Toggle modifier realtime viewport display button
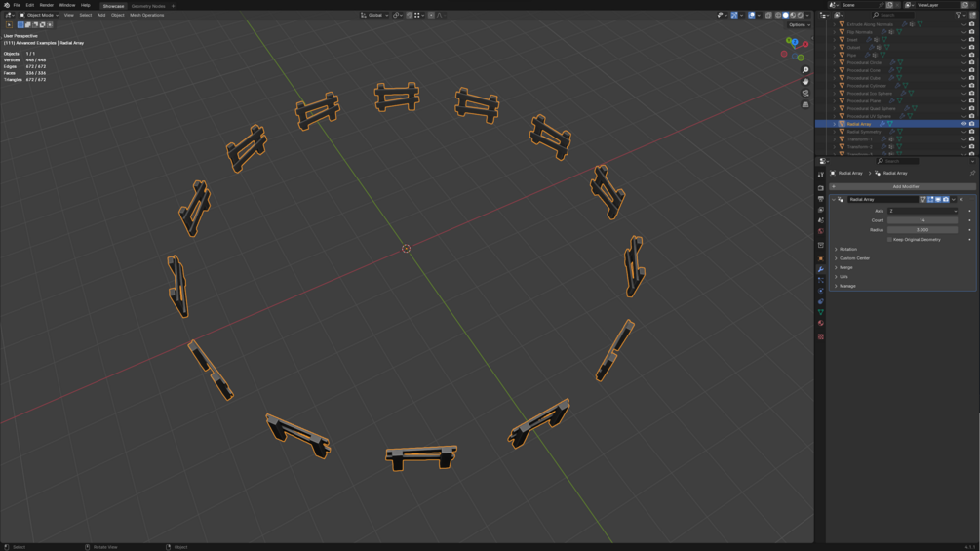This screenshot has width=980, height=551. pos(938,199)
